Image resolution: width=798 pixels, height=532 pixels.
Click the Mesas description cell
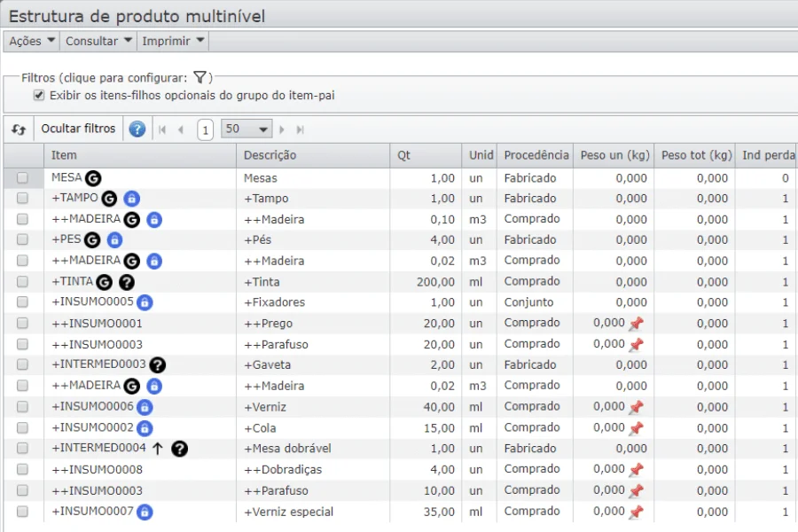click(313, 178)
